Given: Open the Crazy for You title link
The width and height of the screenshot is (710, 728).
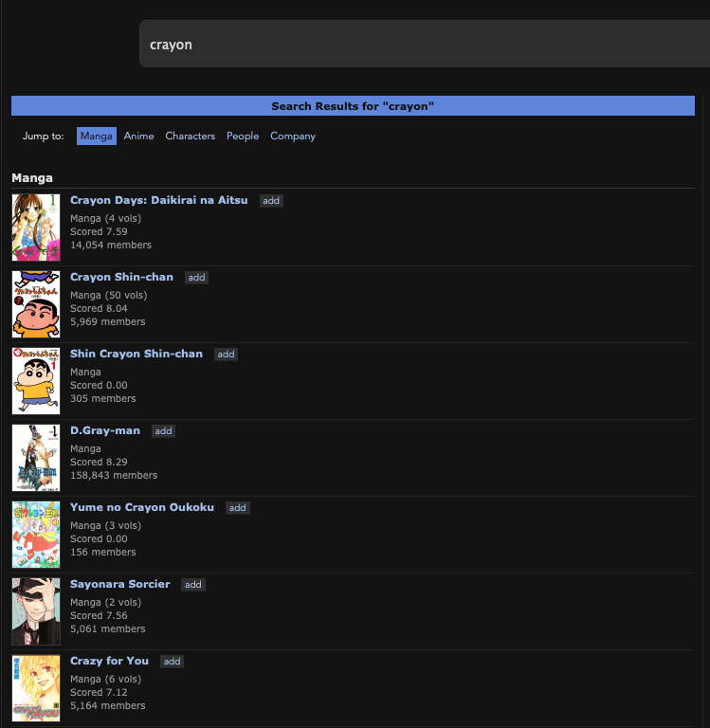Looking at the screenshot, I should coord(109,661).
